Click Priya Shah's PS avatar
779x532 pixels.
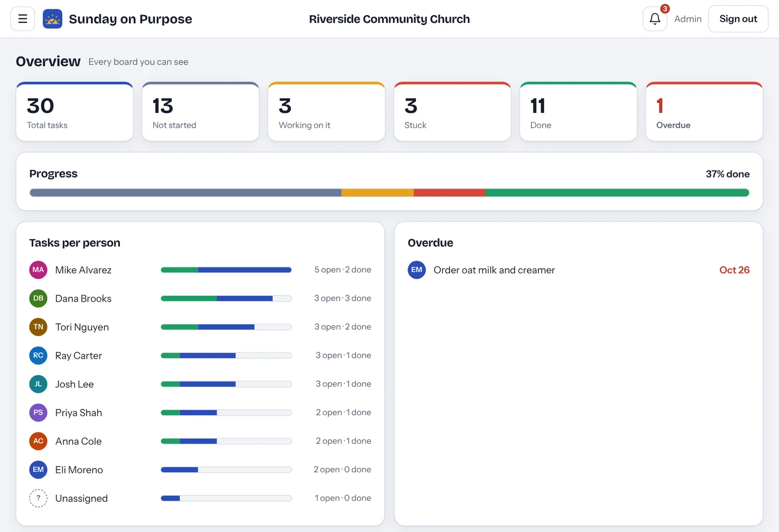point(38,413)
